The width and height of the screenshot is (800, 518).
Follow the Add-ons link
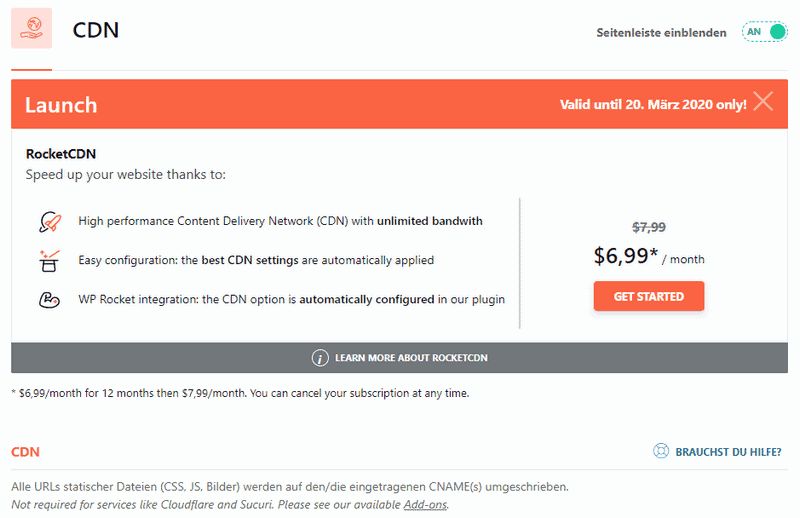tap(425, 504)
